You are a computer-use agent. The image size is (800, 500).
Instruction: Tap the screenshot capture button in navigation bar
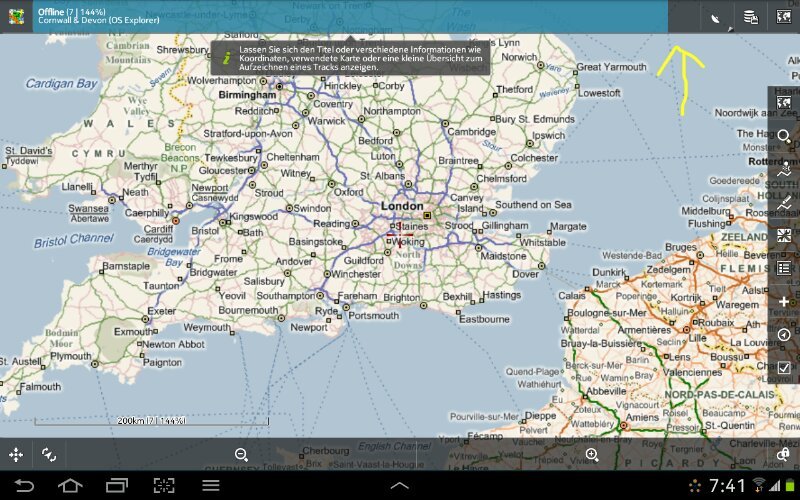164,485
